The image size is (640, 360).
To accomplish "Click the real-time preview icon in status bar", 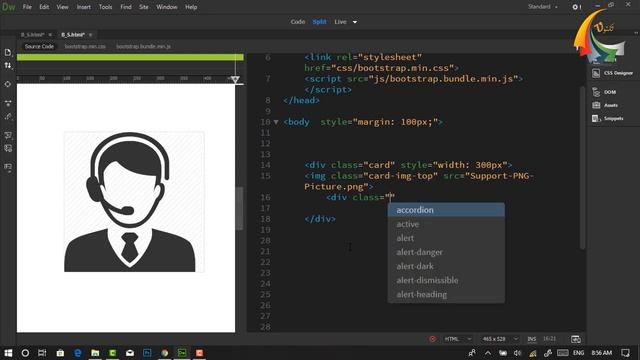I will point(576,339).
